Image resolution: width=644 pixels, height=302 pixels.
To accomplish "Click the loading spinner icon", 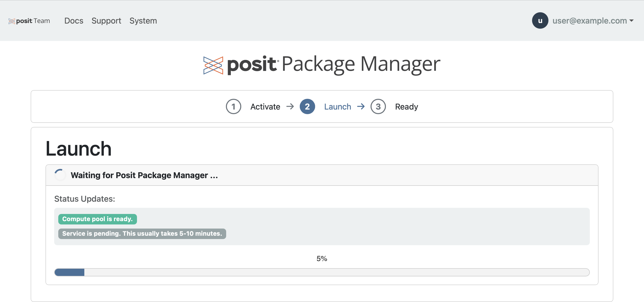I will tap(60, 175).
